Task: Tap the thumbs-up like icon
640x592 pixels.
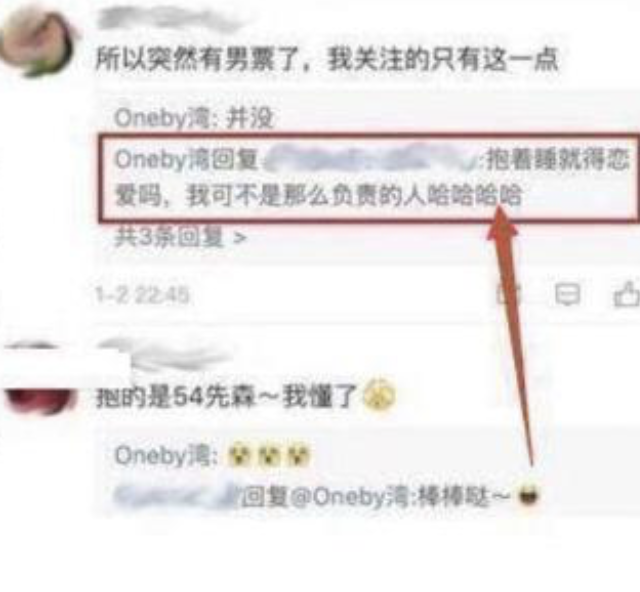Action: click(627, 294)
